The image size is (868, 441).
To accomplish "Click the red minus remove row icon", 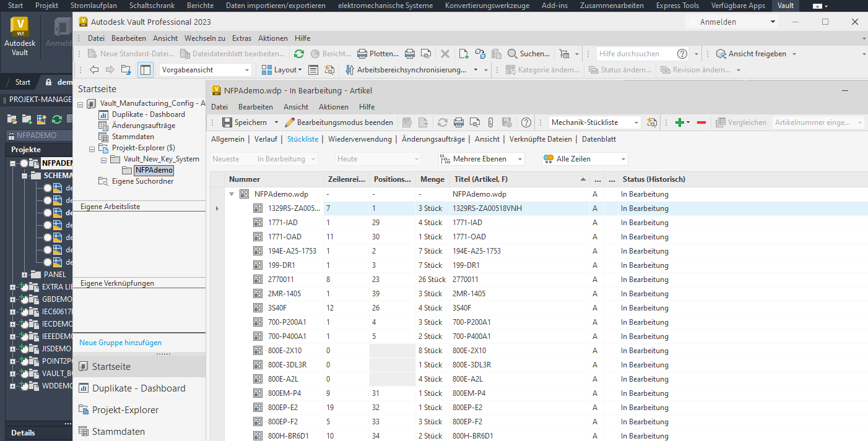I will [701, 122].
